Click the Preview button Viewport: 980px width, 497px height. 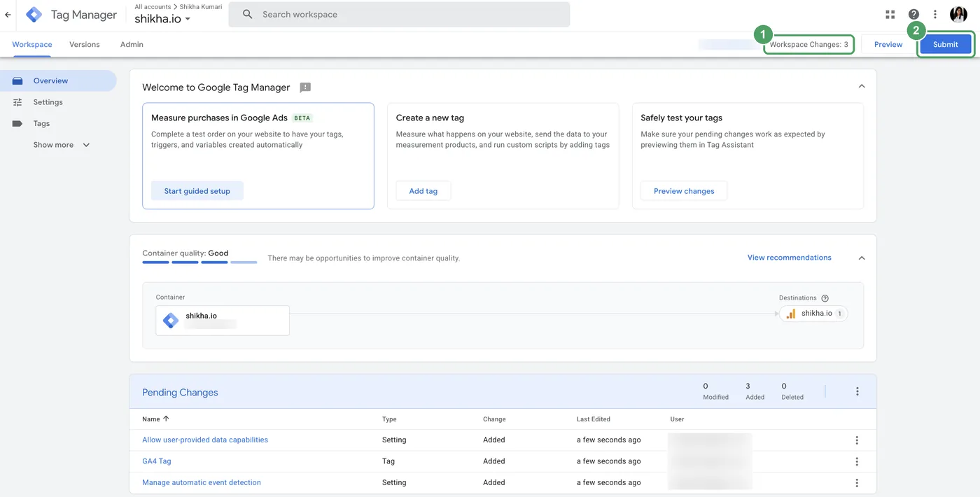pyautogui.click(x=888, y=44)
